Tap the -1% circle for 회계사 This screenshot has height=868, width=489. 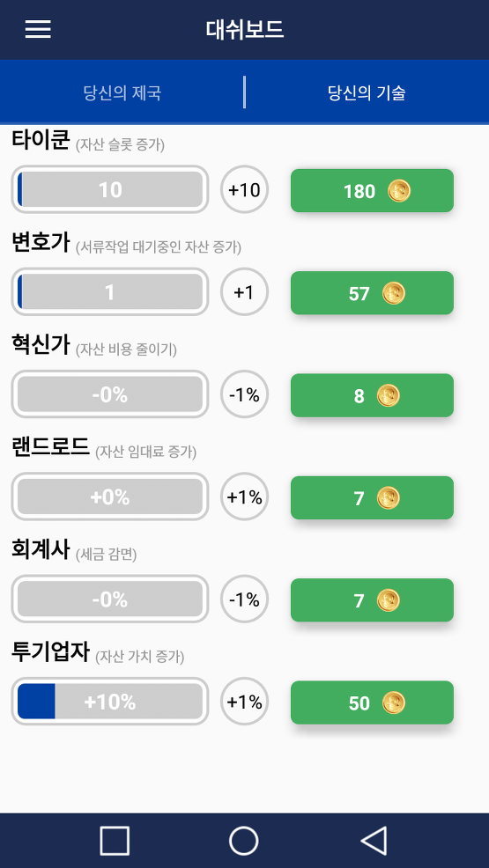coord(244,599)
